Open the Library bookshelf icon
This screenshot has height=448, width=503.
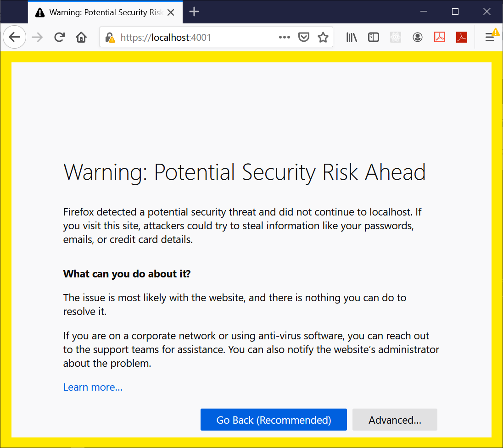[x=352, y=37]
